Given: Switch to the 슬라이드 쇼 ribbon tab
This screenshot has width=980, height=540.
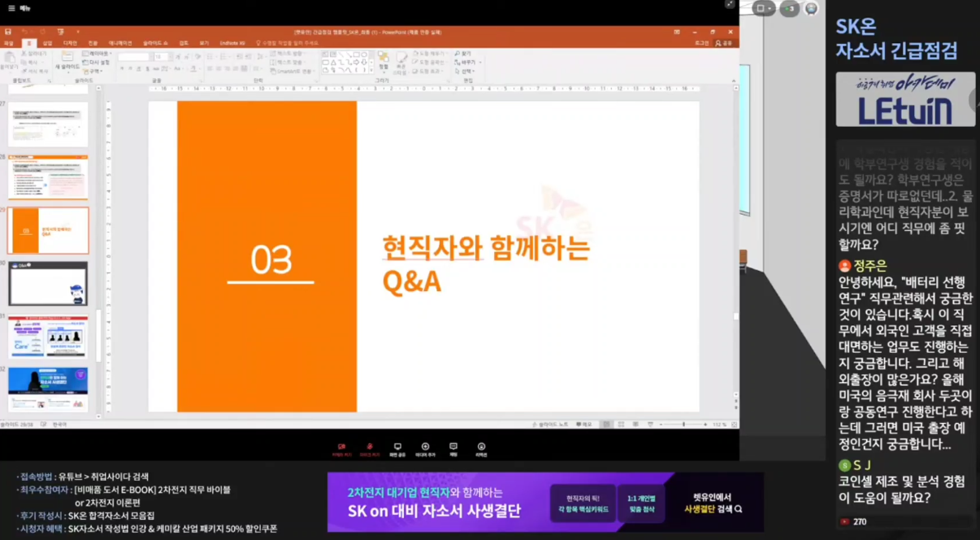Looking at the screenshot, I should (155, 43).
